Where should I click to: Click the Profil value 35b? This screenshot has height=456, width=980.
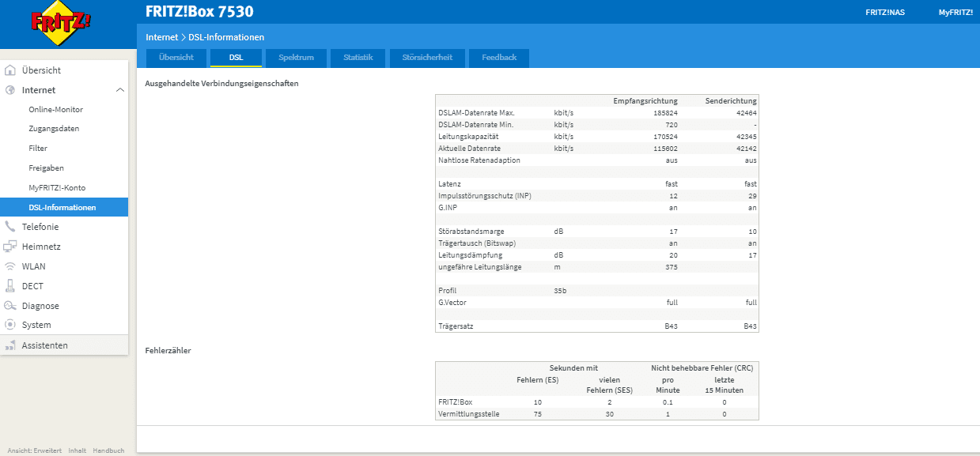(x=560, y=291)
